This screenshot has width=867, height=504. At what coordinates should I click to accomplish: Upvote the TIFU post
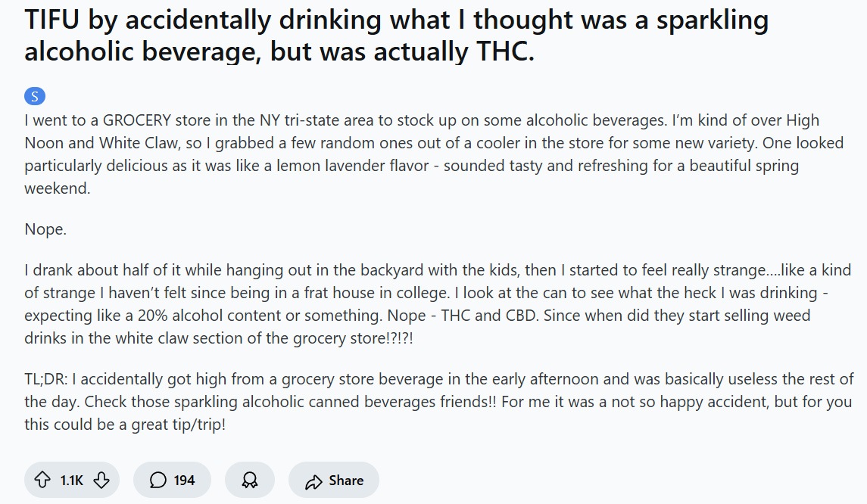pyautogui.click(x=42, y=480)
